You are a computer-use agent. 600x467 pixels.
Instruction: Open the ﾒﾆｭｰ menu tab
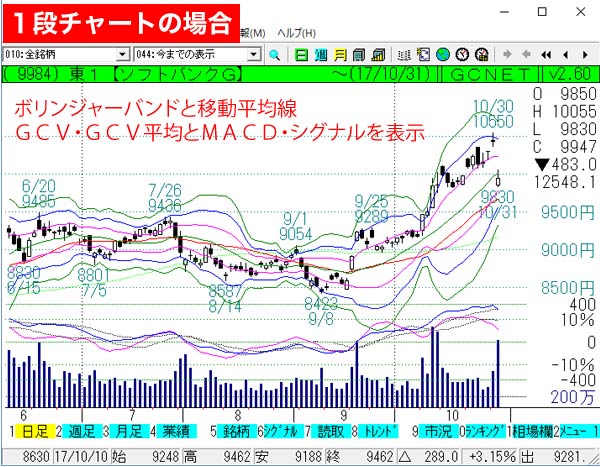(x=576, y=431)
